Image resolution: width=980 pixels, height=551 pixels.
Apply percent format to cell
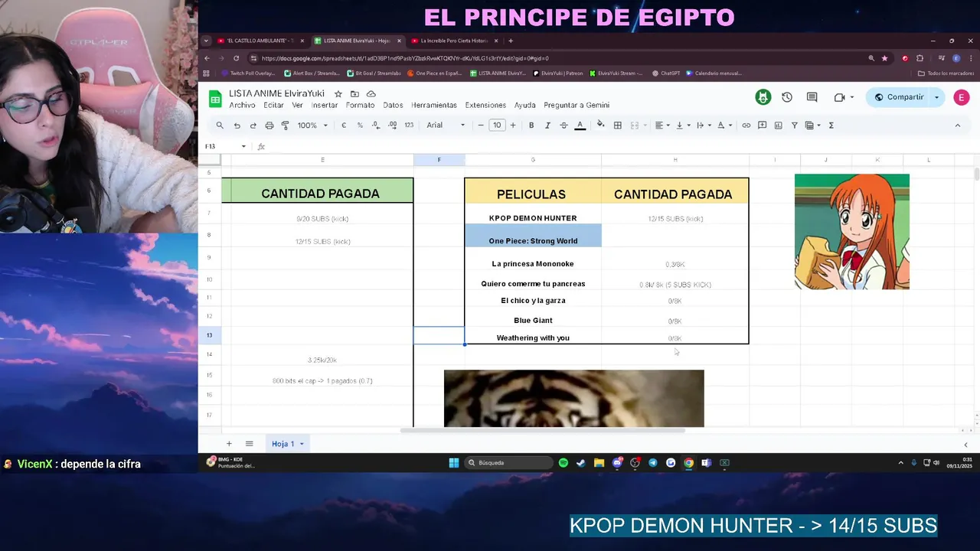coord(360,126)
